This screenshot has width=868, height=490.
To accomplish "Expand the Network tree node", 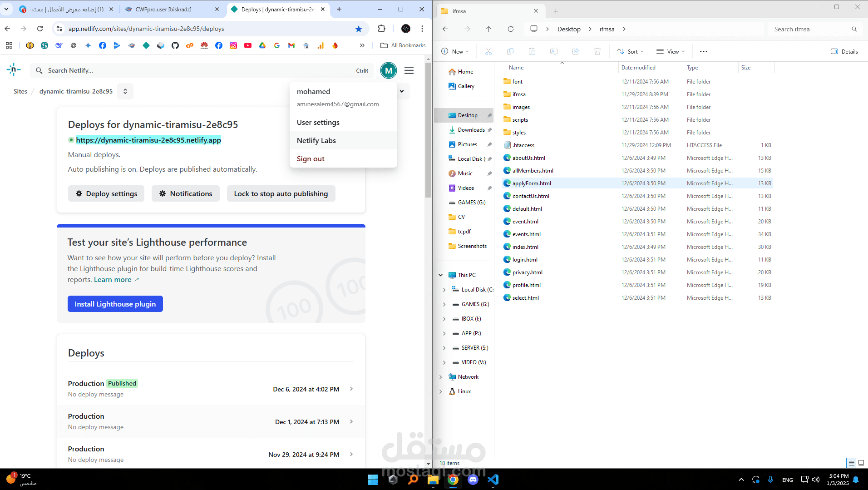I will pos(440,377).
